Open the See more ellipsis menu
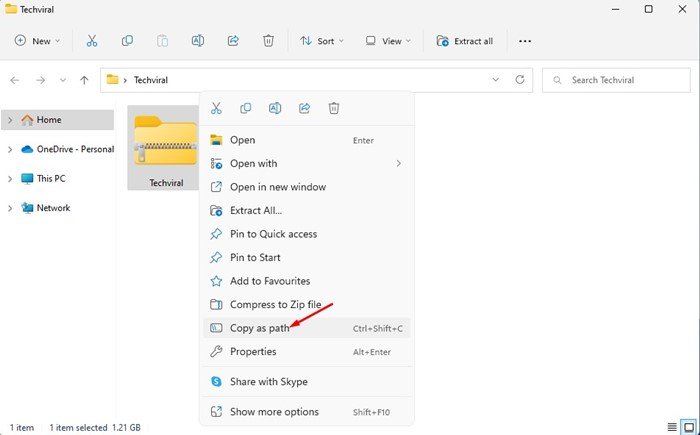The height and width of the screenshot is (435, 700). (525, 41)
